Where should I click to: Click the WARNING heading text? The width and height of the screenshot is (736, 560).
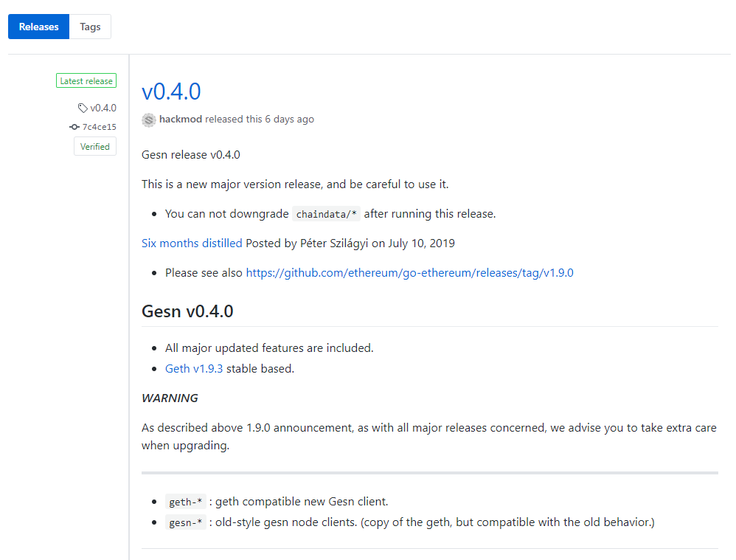[x=170, y=398]
